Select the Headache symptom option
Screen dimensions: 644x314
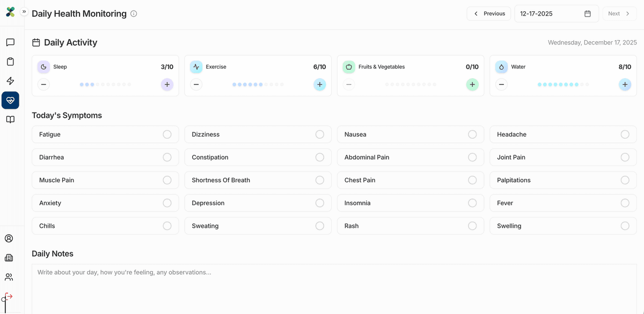click(625, 134)
